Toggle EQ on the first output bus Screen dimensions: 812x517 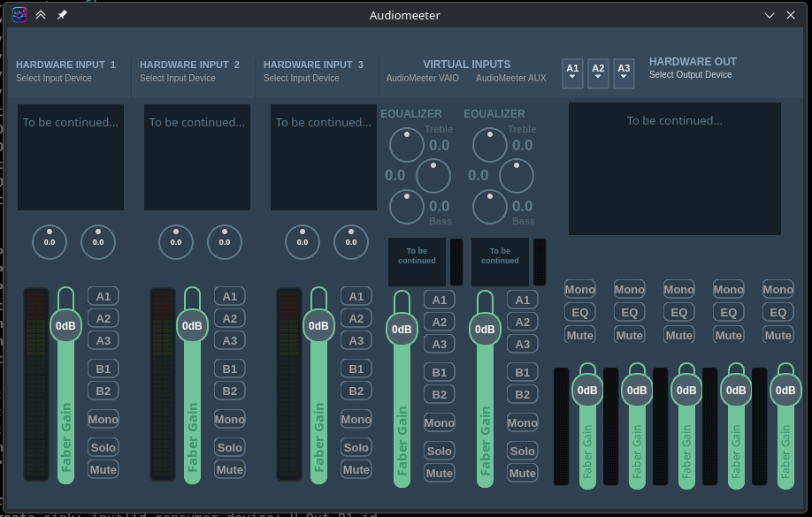point(580,313)
